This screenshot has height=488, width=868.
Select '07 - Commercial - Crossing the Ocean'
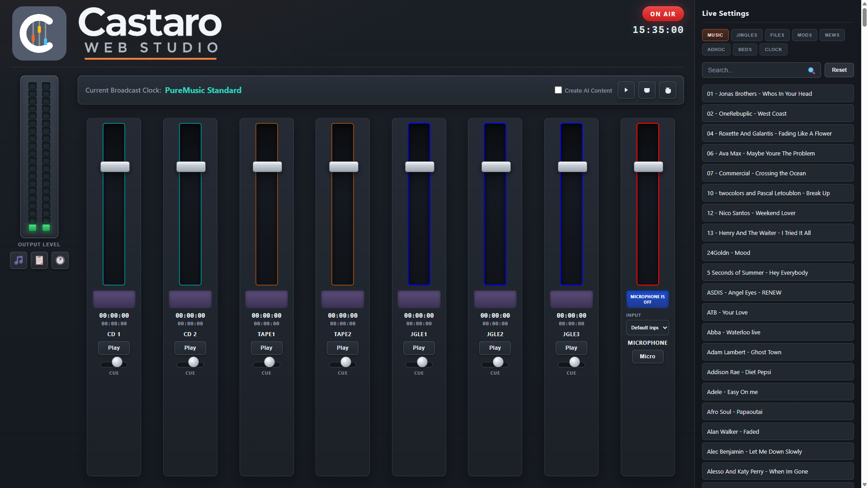pyautogui.click(x=778, y=173)
